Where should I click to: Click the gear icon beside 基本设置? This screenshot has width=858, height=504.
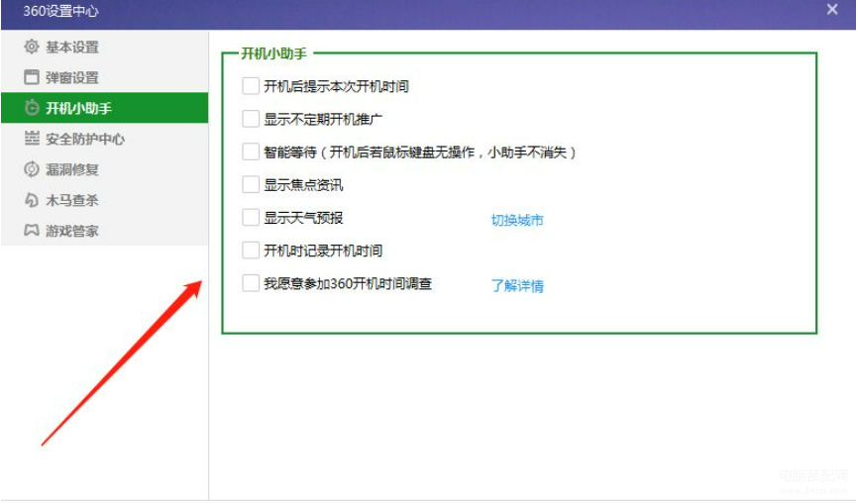click(32, 47)
